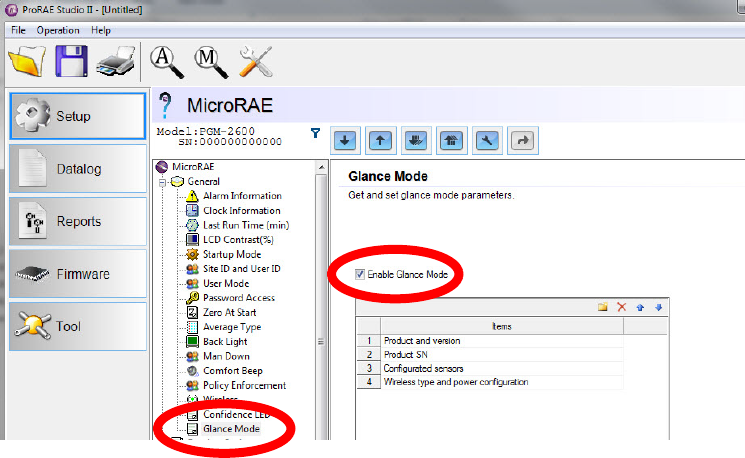Viewport: 745px width, 458px height.
Task: Select Password Access tree item
Action: point(239,298)
